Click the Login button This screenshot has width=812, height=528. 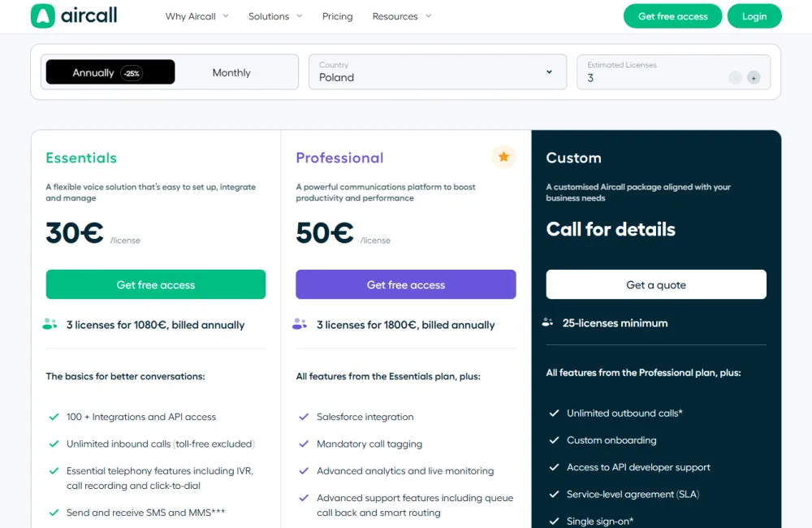[x=754, y=16]
